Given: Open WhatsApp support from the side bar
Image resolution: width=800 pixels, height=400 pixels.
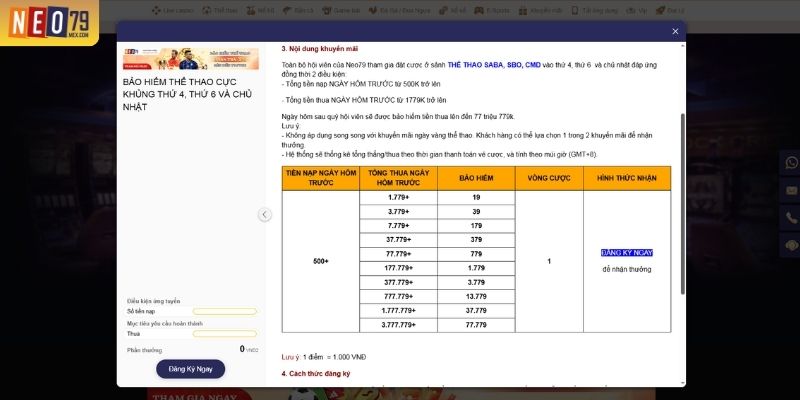Looking at the screenshot, I should tap(791, 163).
